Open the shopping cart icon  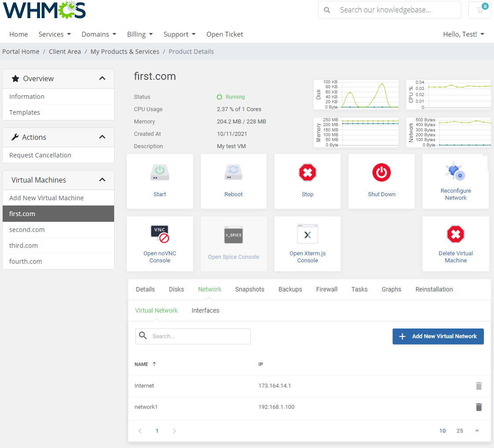pyautogui.click(x=480, y=10)
